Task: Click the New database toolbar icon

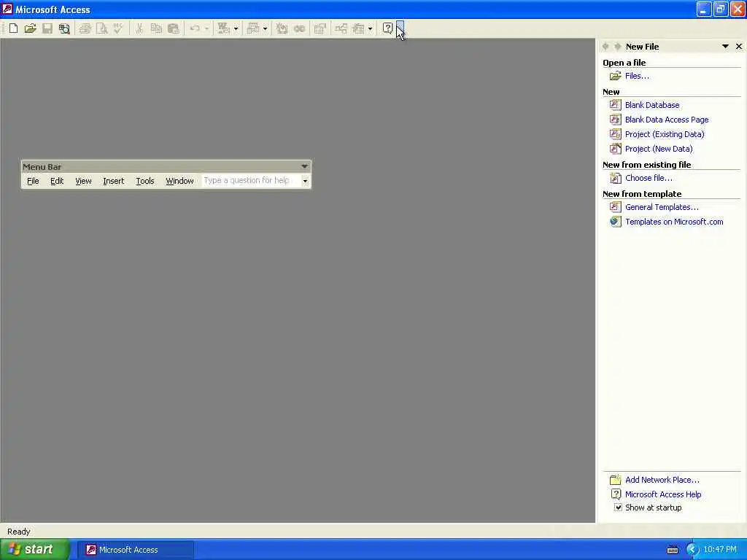Action: tap(13, 28)
